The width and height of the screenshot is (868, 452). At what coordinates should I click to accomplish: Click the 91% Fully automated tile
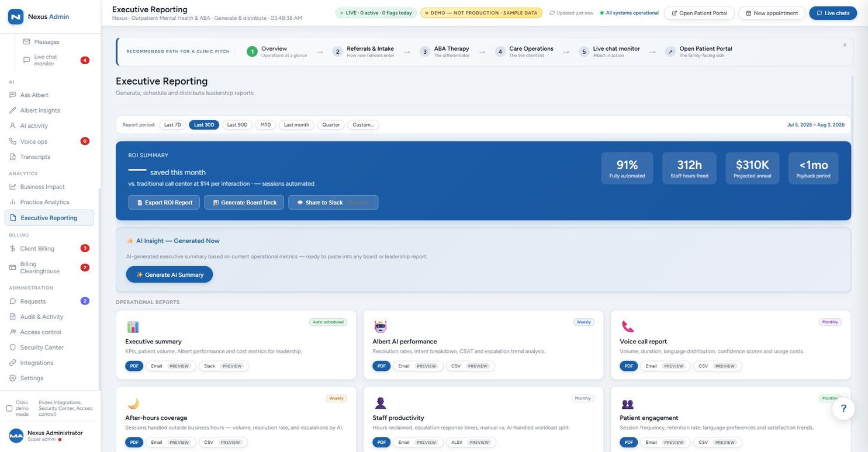tap(627, 168)
